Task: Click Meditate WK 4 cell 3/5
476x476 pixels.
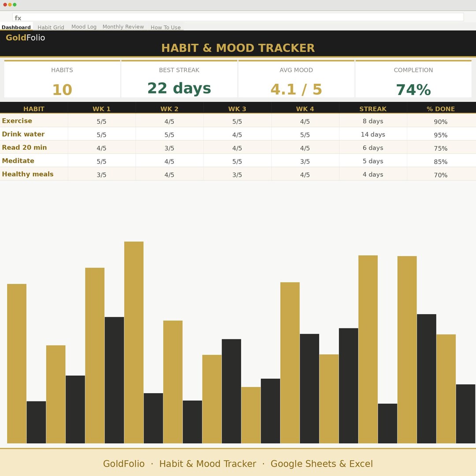Action: [305, 161]
